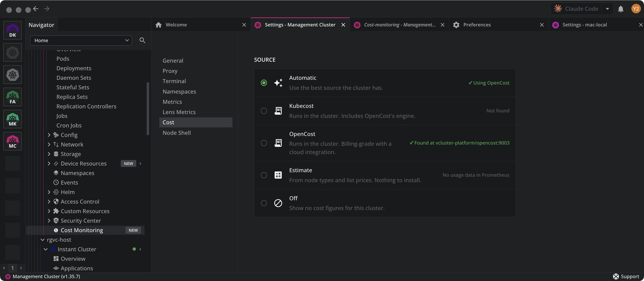Select the Automatic source radio button
Image resolution: width=644 pixels, height=281 pixels.
pos(264,83)
